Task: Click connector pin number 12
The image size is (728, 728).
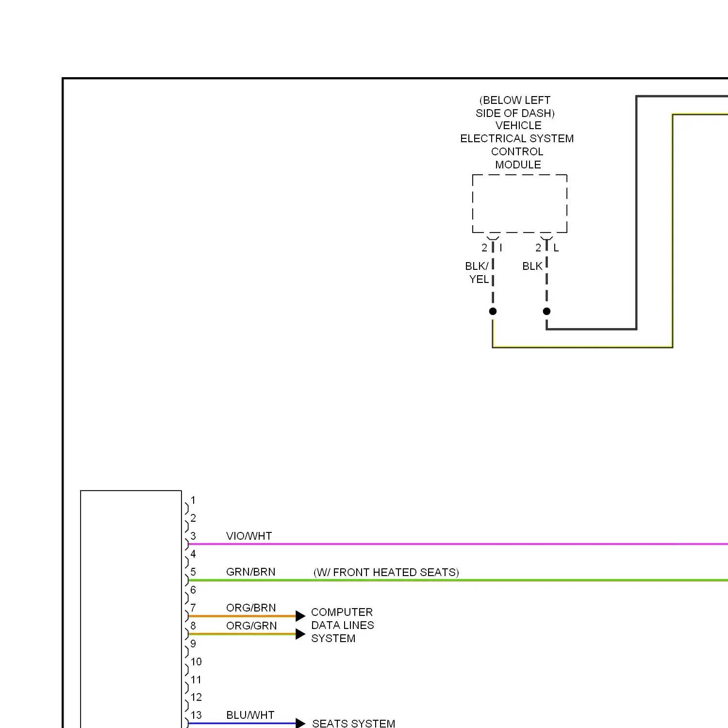Action: pyautogui.click(x=196, y=697)
